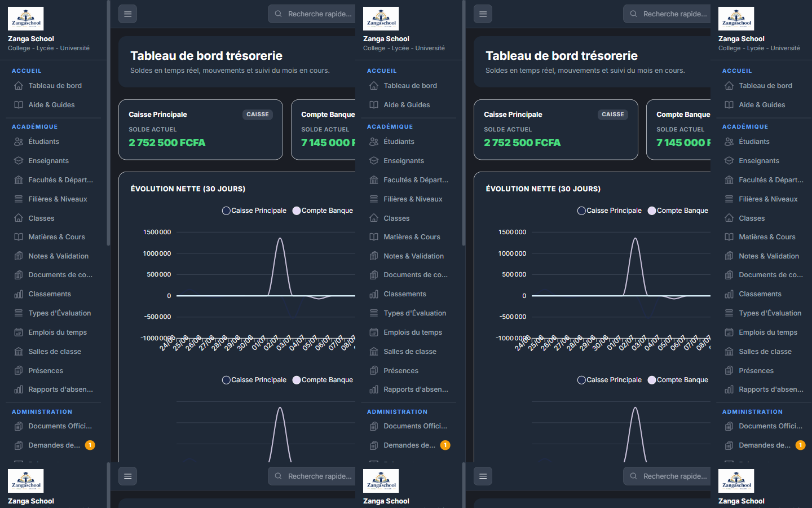Open Documents Offici... in the rightmost sidebar

764,426
